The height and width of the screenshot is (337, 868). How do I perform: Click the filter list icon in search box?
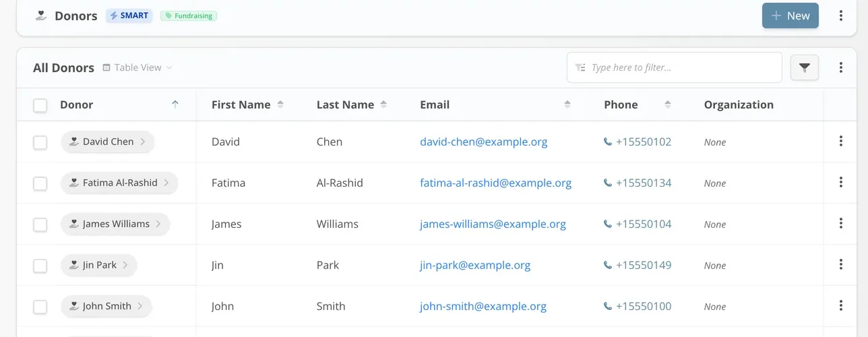(x=580, y=67)
